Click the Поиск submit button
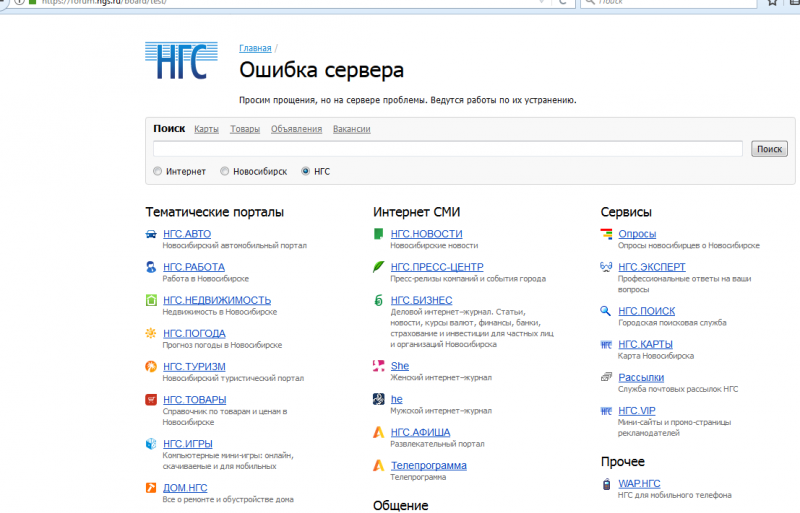The width and height of the screenshot is (800, 513). tap(769, 149)
